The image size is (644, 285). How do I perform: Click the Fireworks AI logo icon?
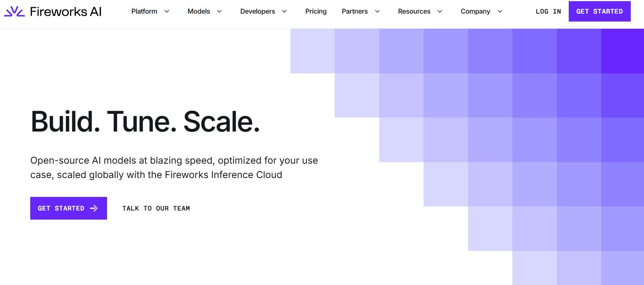(14, 11)
